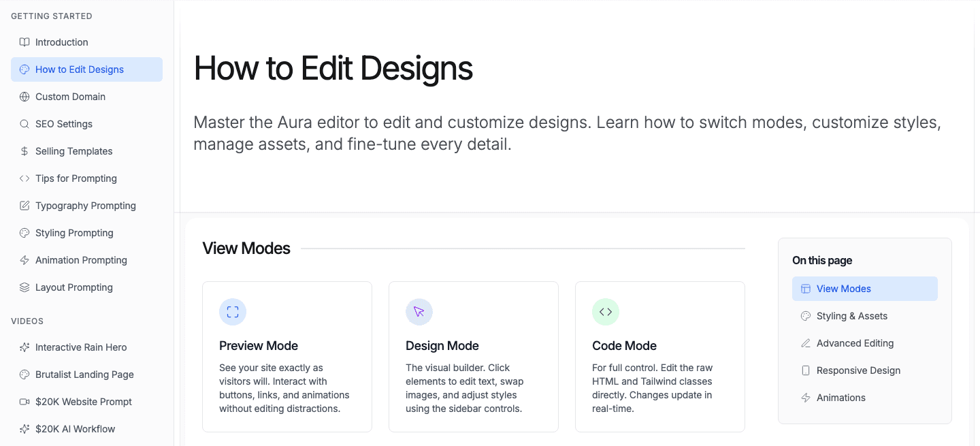Click Code Mode description 'For full control'
The height and width of the screenshot is (446, 980).
pos(653,388)
